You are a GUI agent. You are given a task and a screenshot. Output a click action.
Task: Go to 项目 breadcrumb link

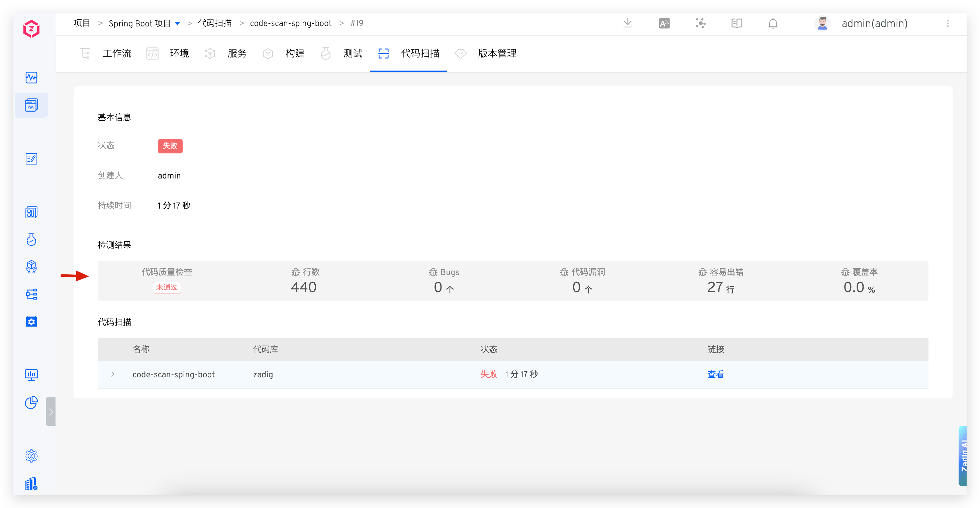[82, 23]
